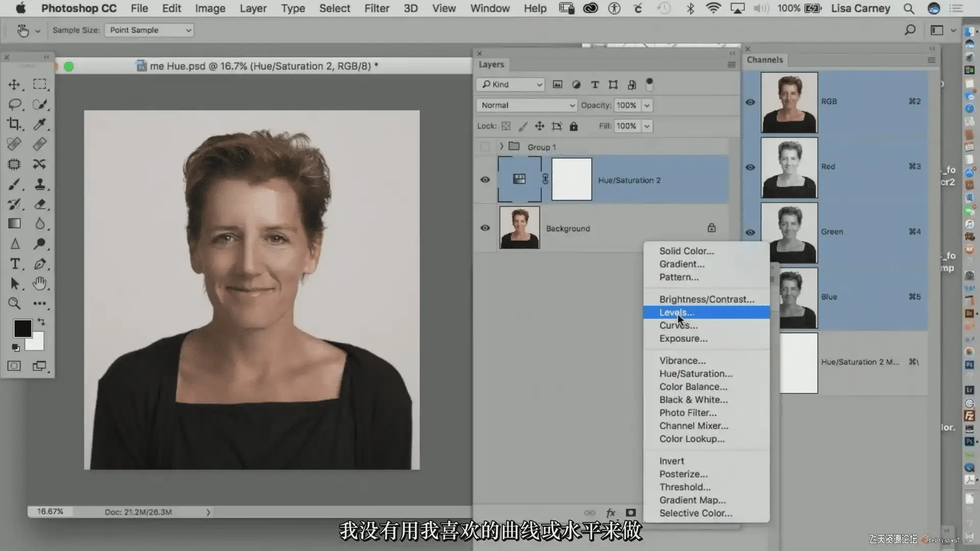Screen dimensions: 980x551
Task: Select the Horizontal Type tool
Action: pos(14,264)
